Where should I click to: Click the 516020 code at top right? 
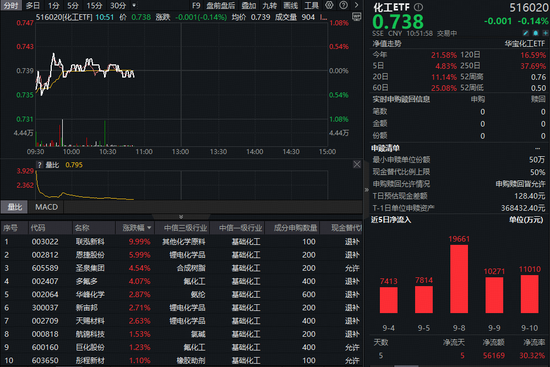coord(529,8)
